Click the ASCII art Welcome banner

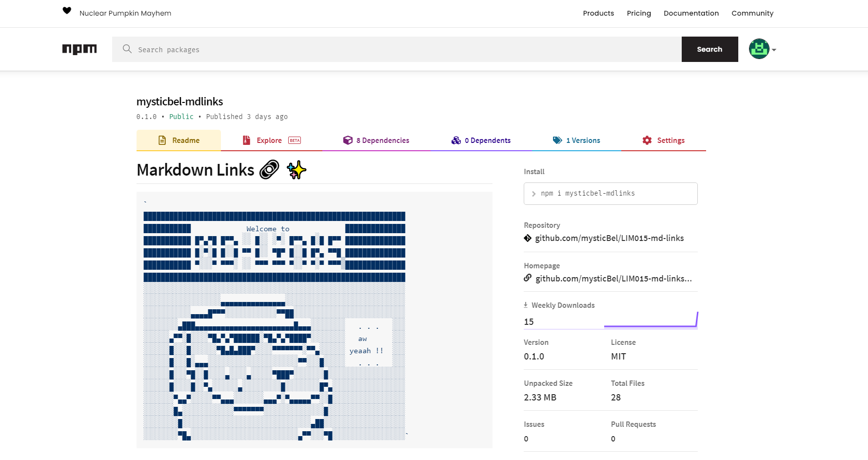coord(274,247)
